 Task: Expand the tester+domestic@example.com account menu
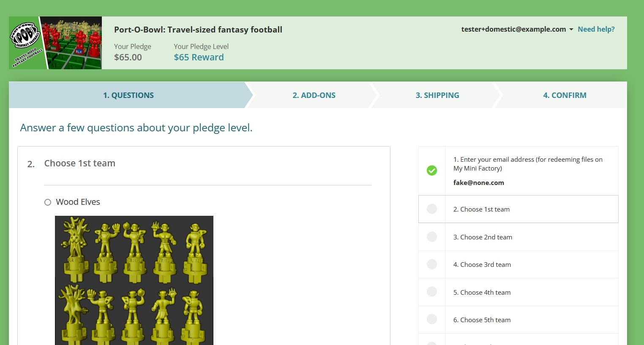pos(513,29)
